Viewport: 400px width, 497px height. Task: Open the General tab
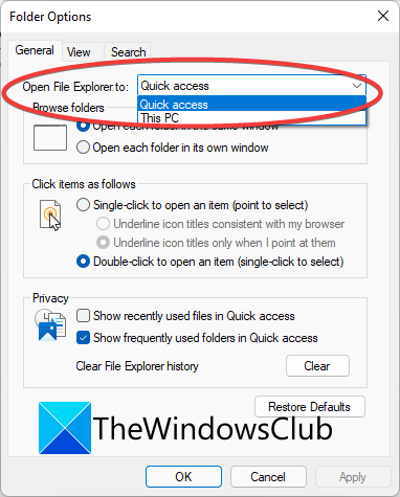pos(35,50)
